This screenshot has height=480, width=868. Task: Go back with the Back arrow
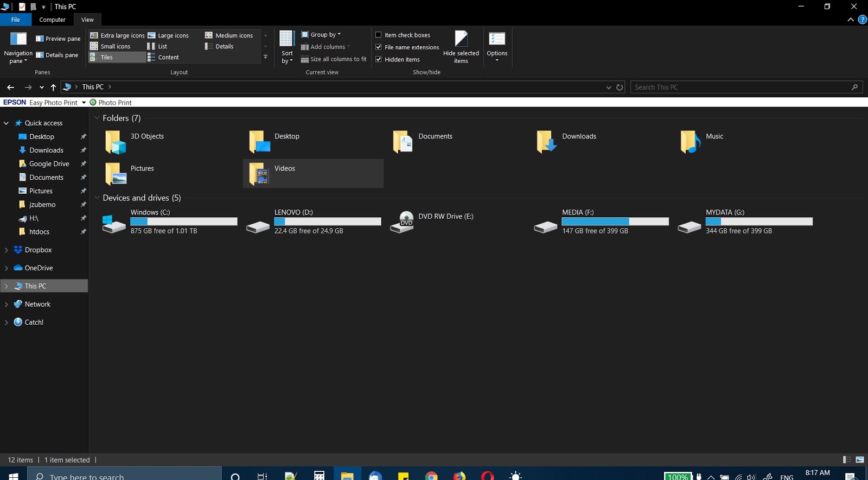click(10, 87)
